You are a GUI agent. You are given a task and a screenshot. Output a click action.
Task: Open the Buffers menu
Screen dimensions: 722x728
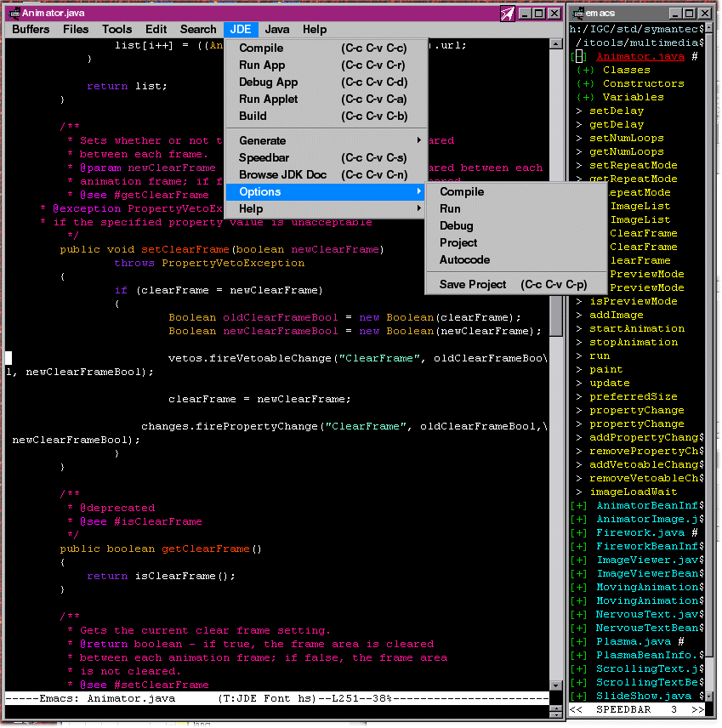pos(31,30)
